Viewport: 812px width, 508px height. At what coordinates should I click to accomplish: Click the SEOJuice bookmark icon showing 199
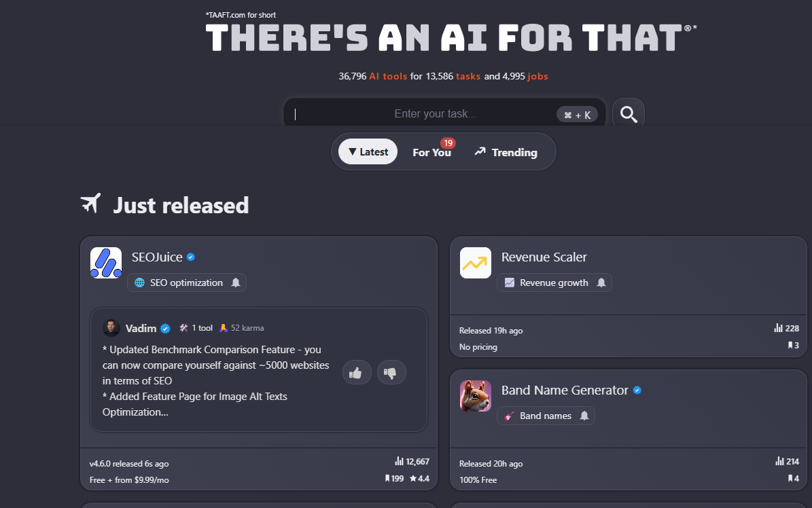coord(387,479)
